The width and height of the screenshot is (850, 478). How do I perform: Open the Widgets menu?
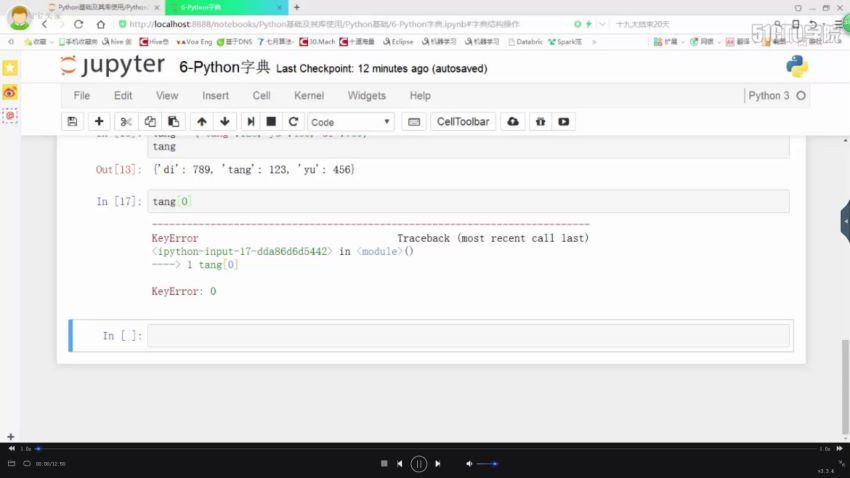tap(366, 96)
